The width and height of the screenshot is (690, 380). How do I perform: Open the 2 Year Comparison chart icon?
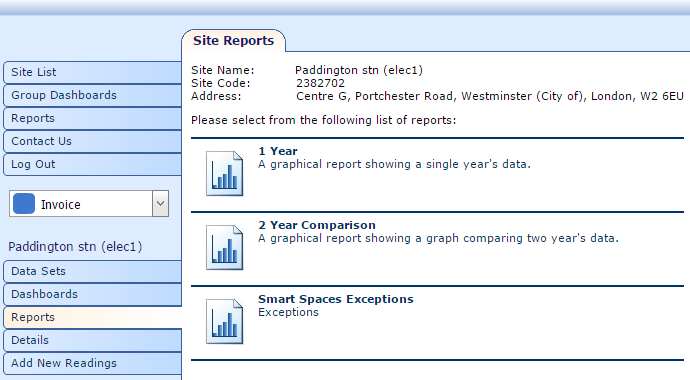click(x=224, y=247)
